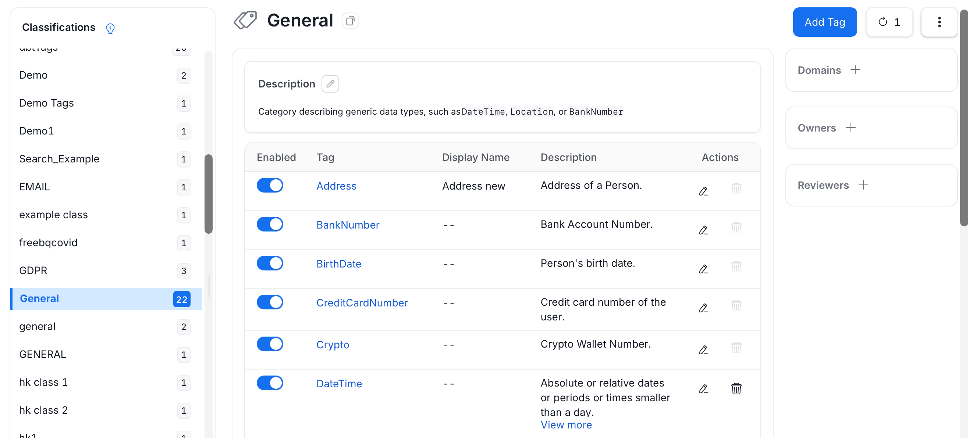980x438 pixels.
Task: Delete the DateTime tag
Action: coord(736,389)
